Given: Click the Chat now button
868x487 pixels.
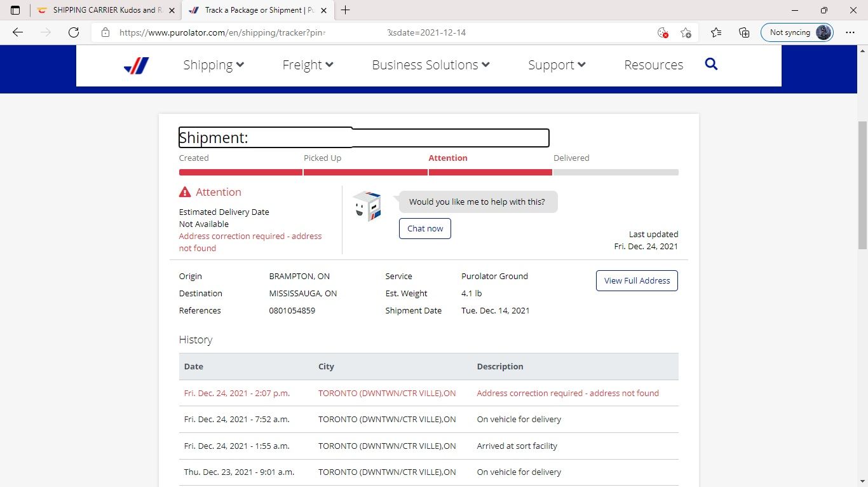Looking at the screenshot, I should click(424, 228).
